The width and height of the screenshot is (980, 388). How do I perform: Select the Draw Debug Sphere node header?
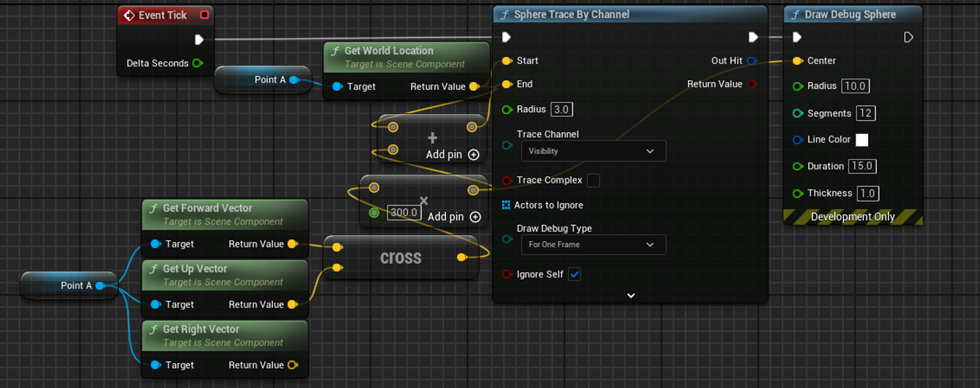(x=853, y=15)
